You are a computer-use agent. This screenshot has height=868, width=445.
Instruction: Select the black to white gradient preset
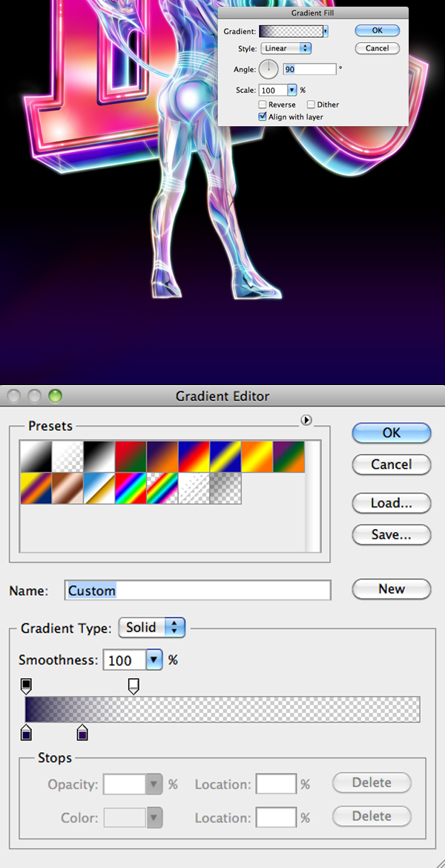[x=36, y=457]
